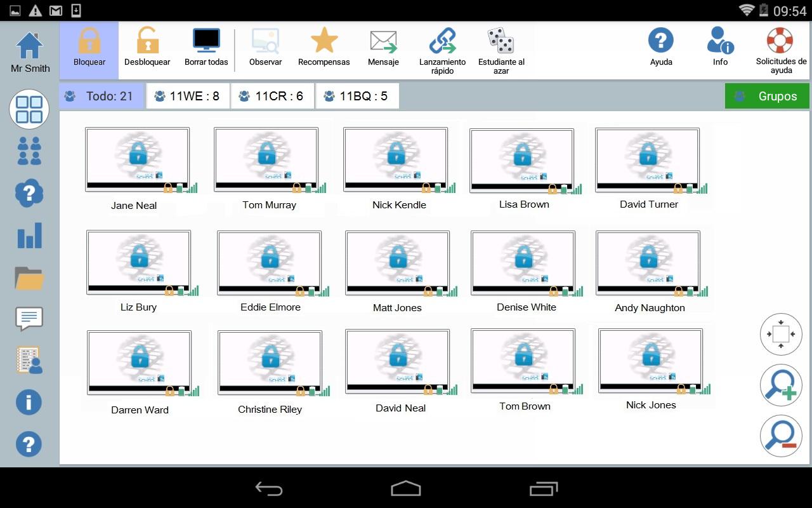This screenshot has height=508, width=812.
Task: Switch to the 11WE : 8 group tab
Action: click(x=188, y=95)
